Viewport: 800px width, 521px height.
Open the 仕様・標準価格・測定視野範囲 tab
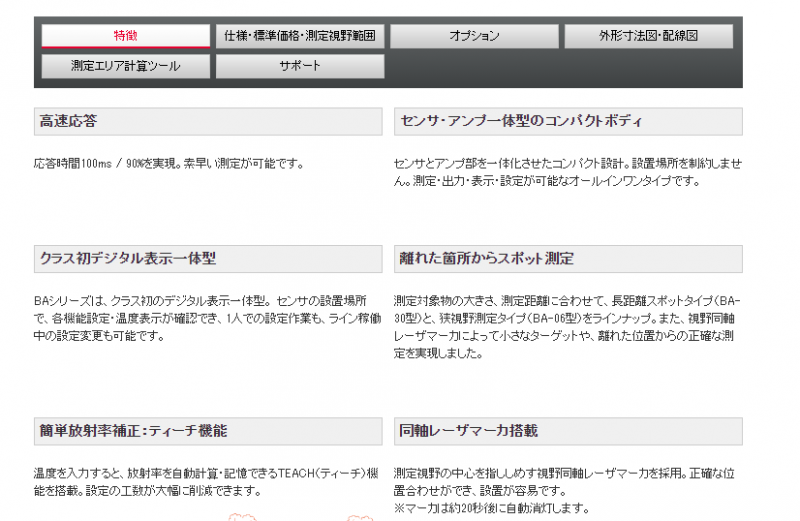(300, 36)
